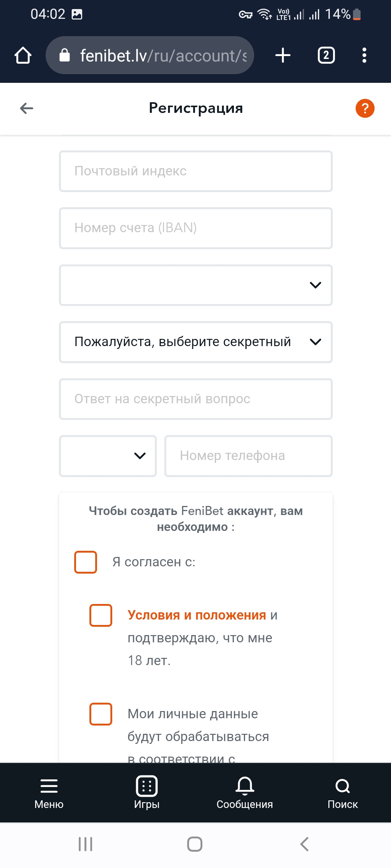Viewport: 391px width, 868px height.
Task: Open the browser three-dot menu
Action: click(x=364, y=56)
